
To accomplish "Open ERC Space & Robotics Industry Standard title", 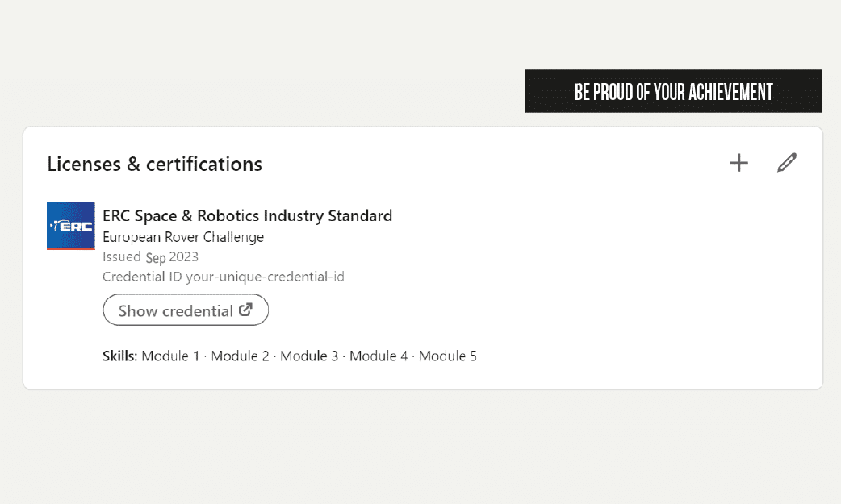I will click(247, 215).
